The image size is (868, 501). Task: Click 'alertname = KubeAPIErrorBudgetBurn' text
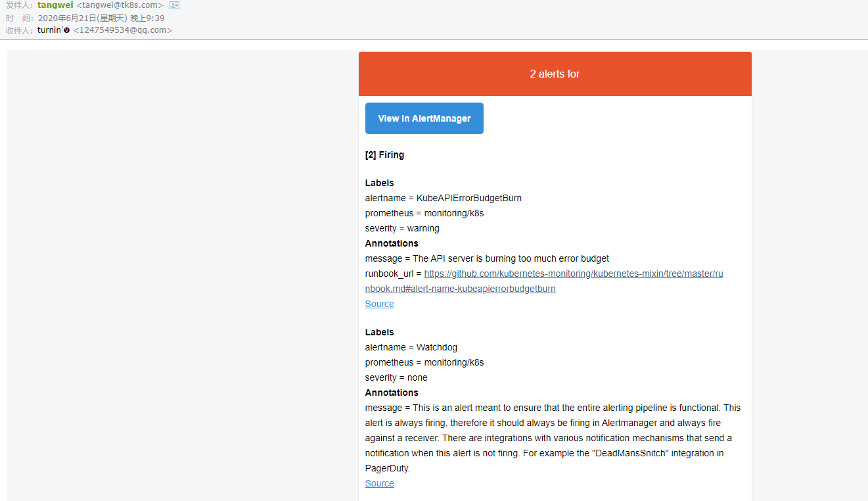[x=444, y=198]
